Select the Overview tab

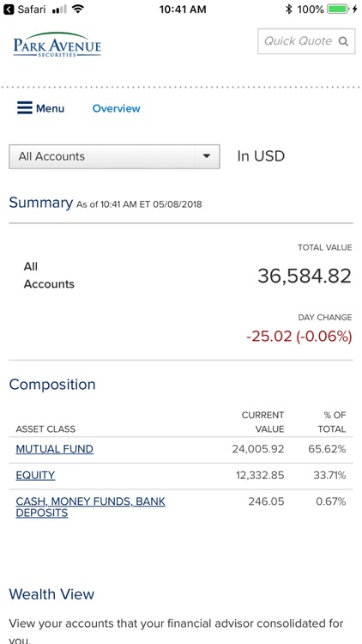pyautogui.click(x=116, y=108)
